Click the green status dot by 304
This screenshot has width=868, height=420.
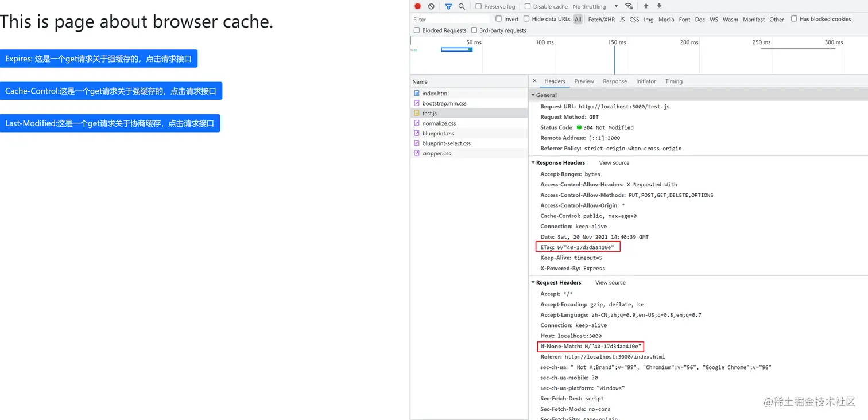pos(579,127)
